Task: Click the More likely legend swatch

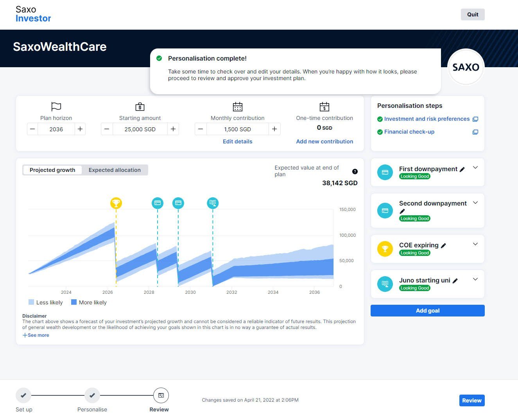Action: click(x=74, y=302)
